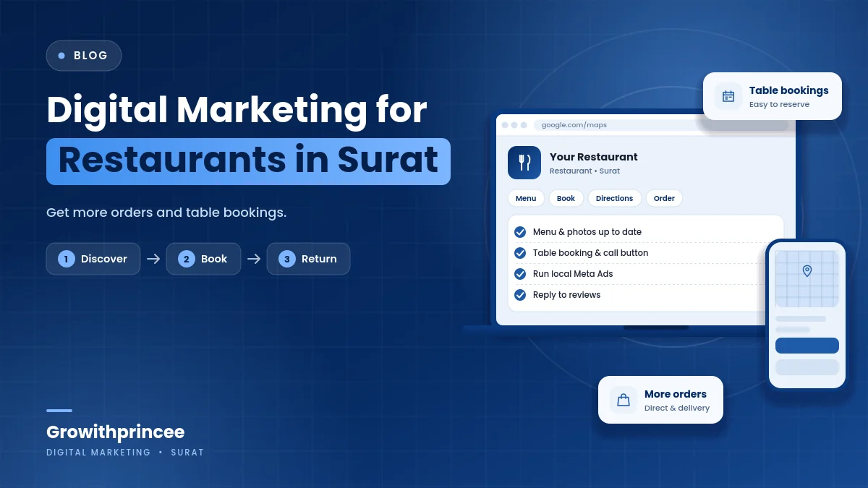Open the Book tab in restaurant listing
The image size is (868, 488).
(566, 198)
